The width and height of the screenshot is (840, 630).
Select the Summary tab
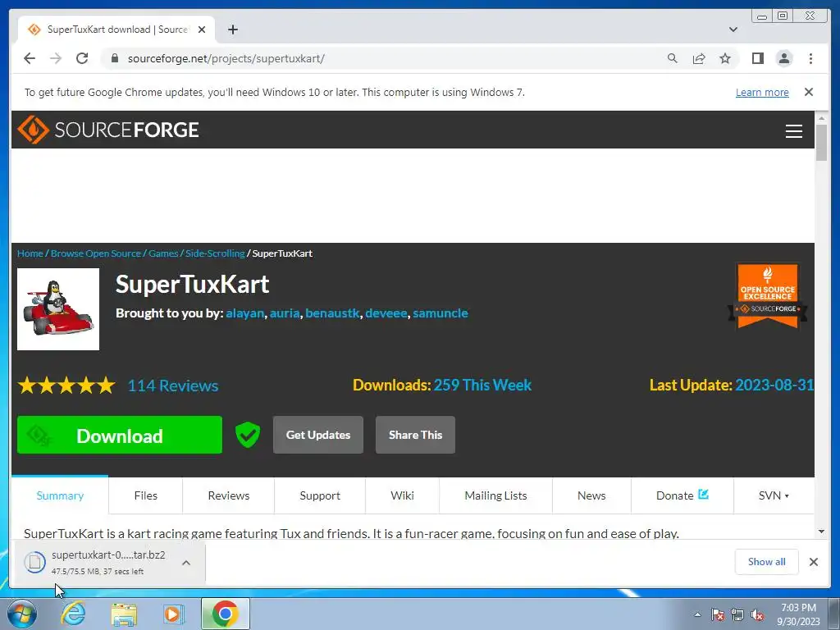[x=60, y=495]
